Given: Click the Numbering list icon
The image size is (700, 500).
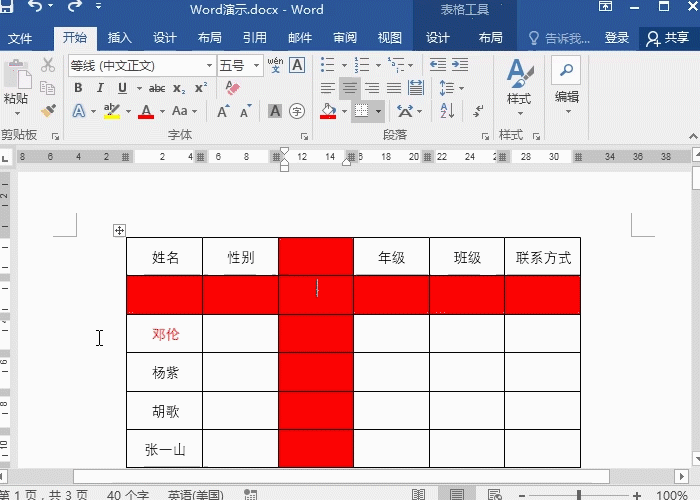Looking at the screenshot, I should coord(362,65).
